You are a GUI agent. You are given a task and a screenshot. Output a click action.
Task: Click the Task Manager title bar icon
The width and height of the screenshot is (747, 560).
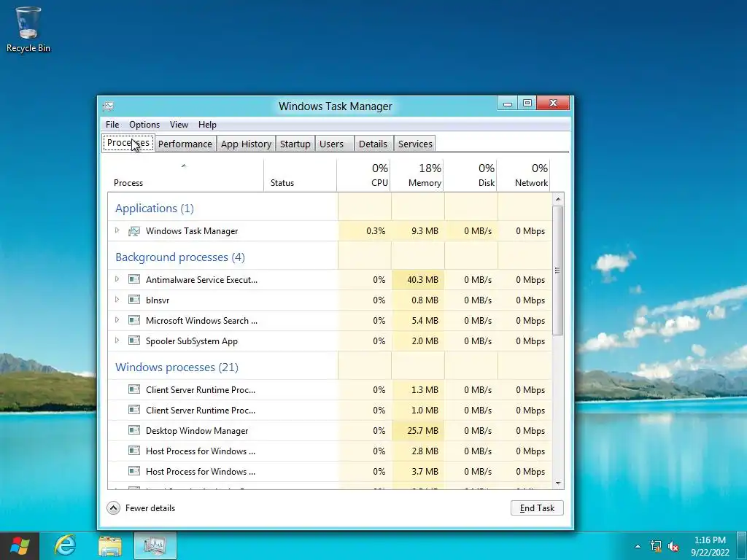pos(109,106)
